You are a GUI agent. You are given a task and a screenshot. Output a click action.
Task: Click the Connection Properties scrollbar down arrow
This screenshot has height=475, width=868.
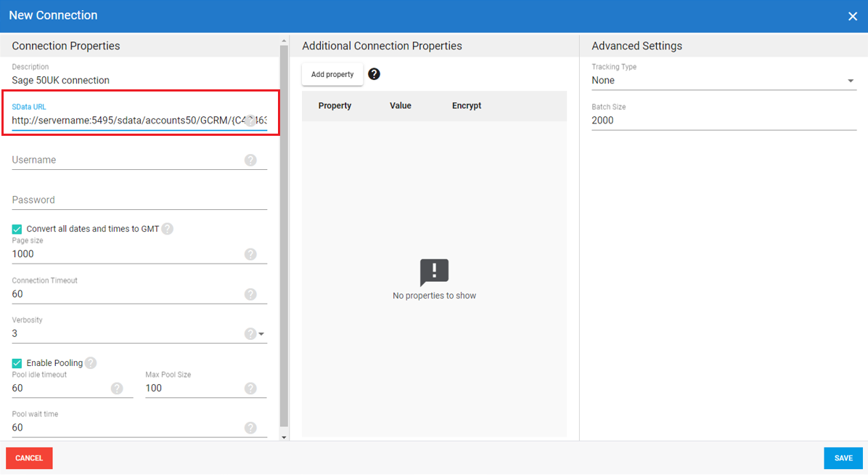point(284,437)
